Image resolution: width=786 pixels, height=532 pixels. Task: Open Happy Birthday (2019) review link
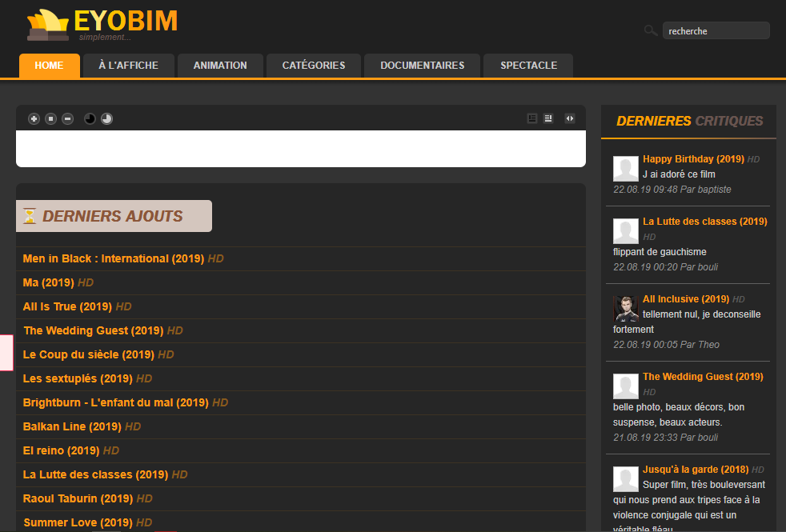pos(693,158)
